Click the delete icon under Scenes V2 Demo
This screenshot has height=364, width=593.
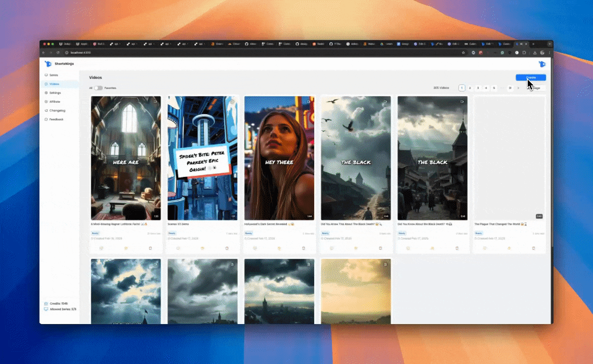pyautogui.click(x=227, y=248)
